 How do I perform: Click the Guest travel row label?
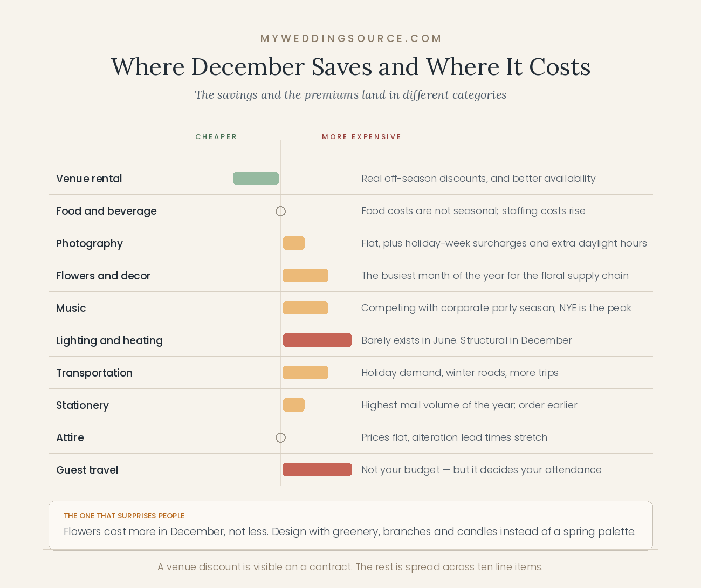[87, 470]
